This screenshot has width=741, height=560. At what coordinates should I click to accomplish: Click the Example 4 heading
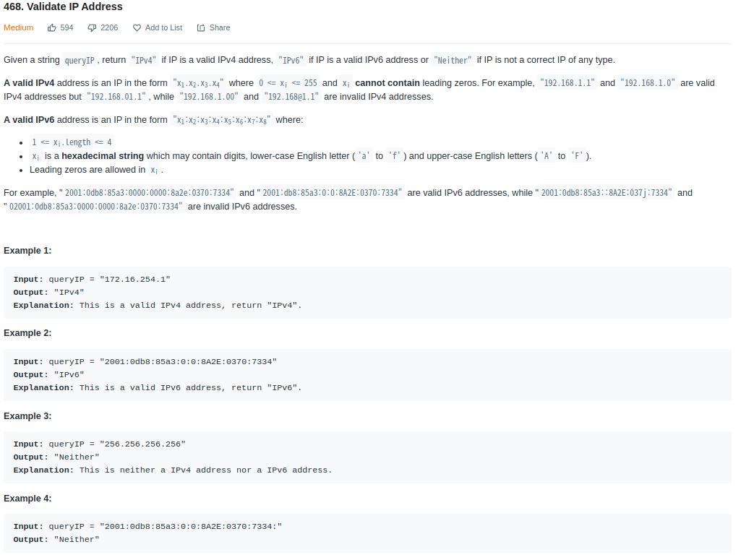coord(27,499)
